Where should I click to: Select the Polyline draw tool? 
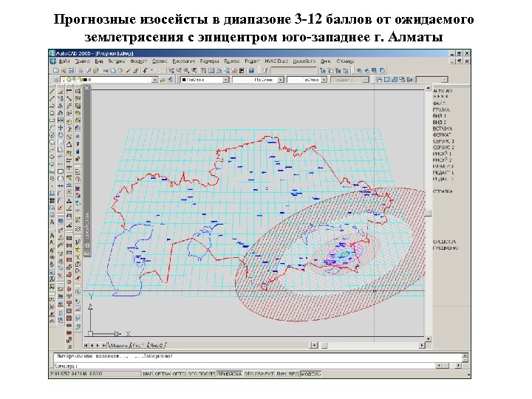pyautogui.click(x=52, y=106)
